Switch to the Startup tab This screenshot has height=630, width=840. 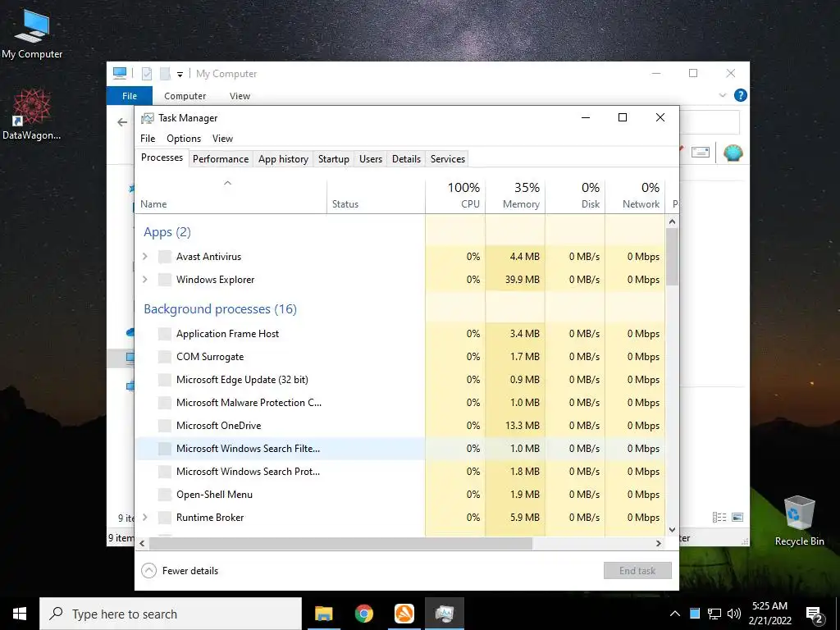click(x=334, y=159)
